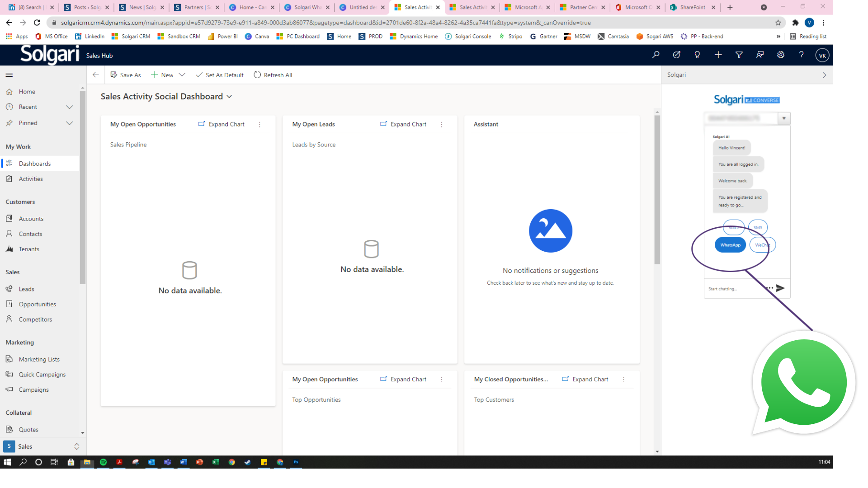Open Excel from the taskbar

216,462
